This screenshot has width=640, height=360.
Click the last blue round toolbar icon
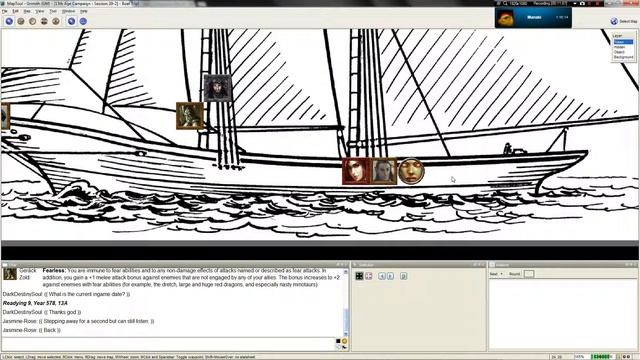pos(83,21)
